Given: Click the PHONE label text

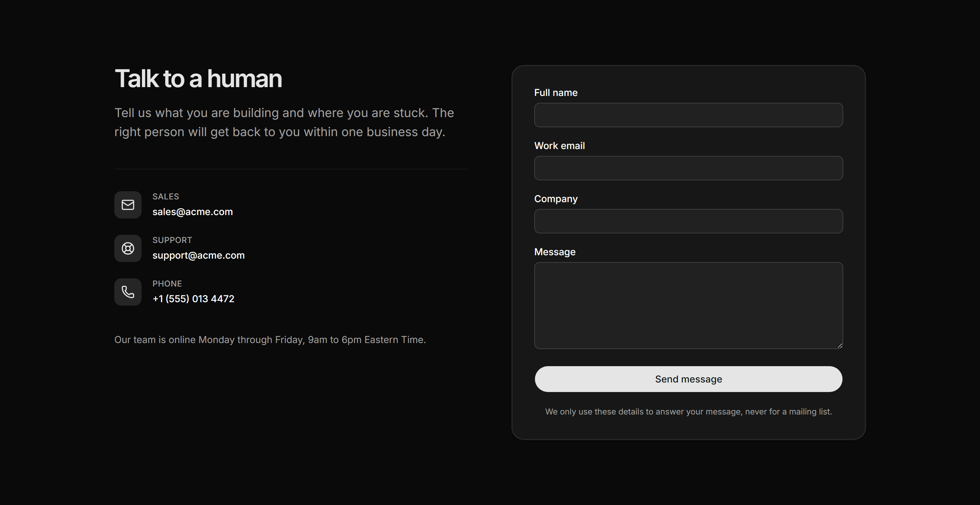Looking at the screenshot, I should [167, 283].
